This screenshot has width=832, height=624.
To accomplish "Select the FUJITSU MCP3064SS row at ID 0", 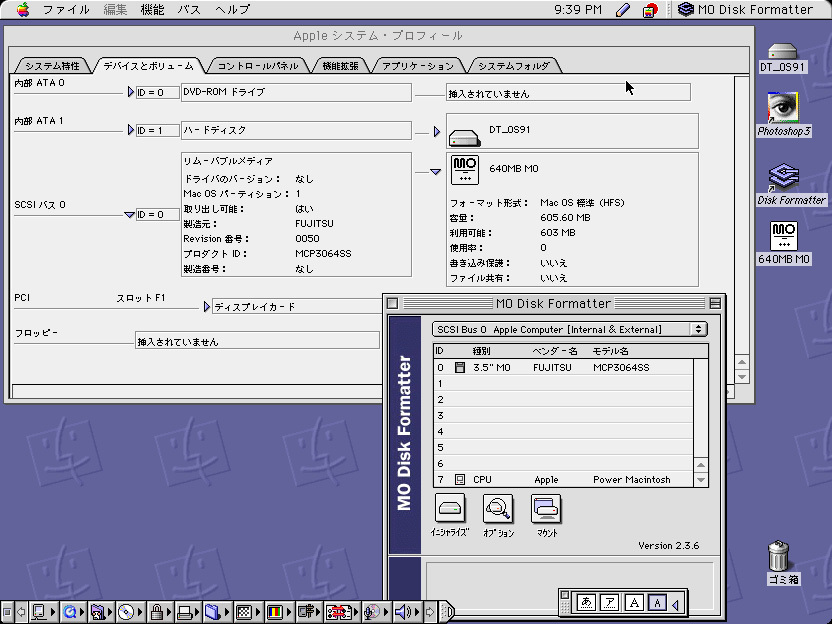I will coord(563,367).
